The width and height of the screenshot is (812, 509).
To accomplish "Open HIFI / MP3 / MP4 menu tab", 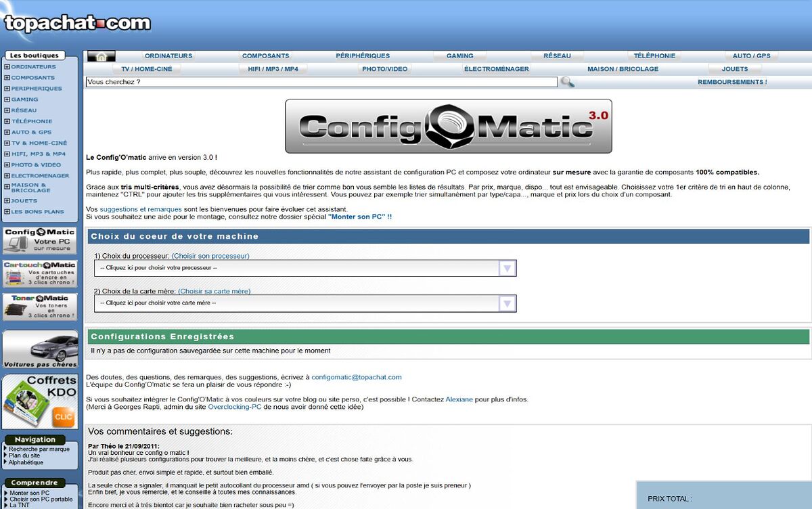I will coord(273,69).
